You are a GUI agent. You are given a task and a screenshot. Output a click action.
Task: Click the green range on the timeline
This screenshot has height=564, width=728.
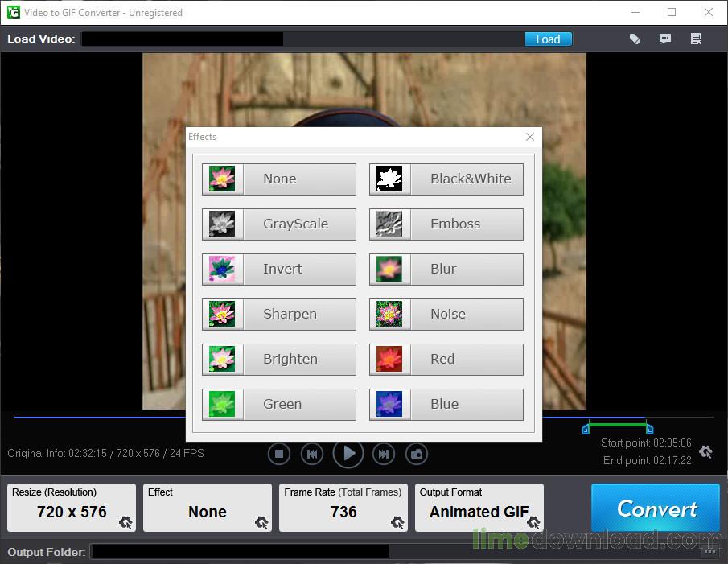617,423
